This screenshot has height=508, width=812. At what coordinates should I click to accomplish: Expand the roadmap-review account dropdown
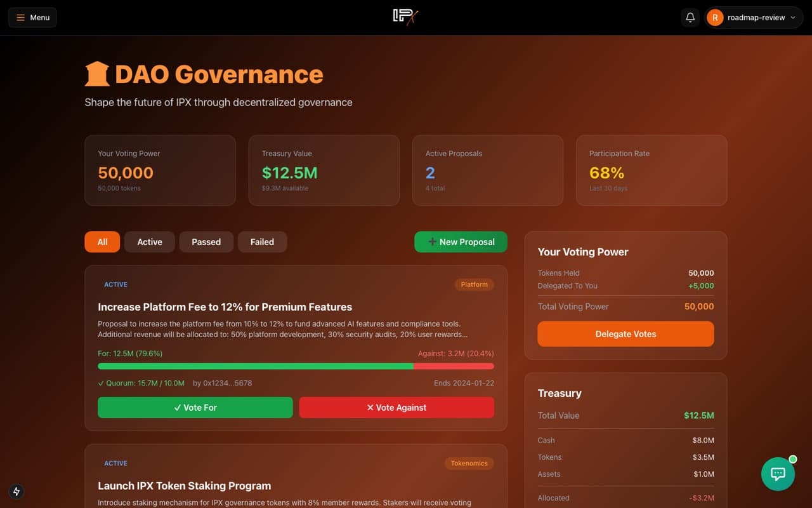pos(754,17)
